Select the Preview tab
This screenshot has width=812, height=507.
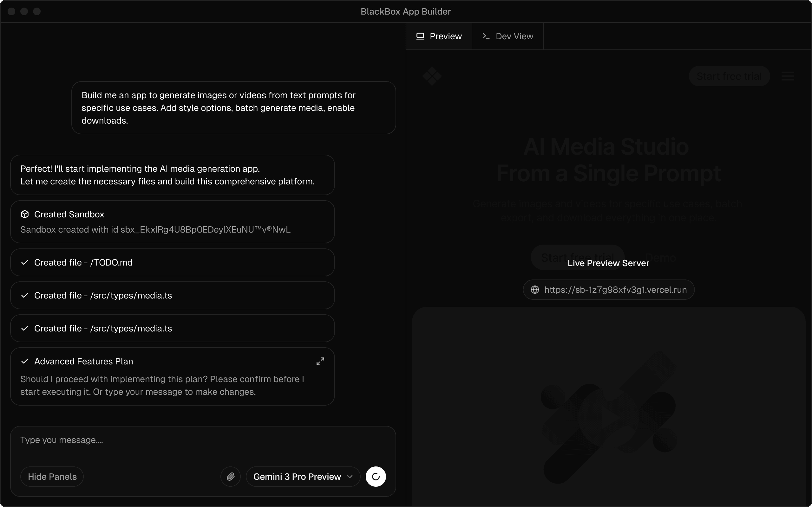click(439, 36)
